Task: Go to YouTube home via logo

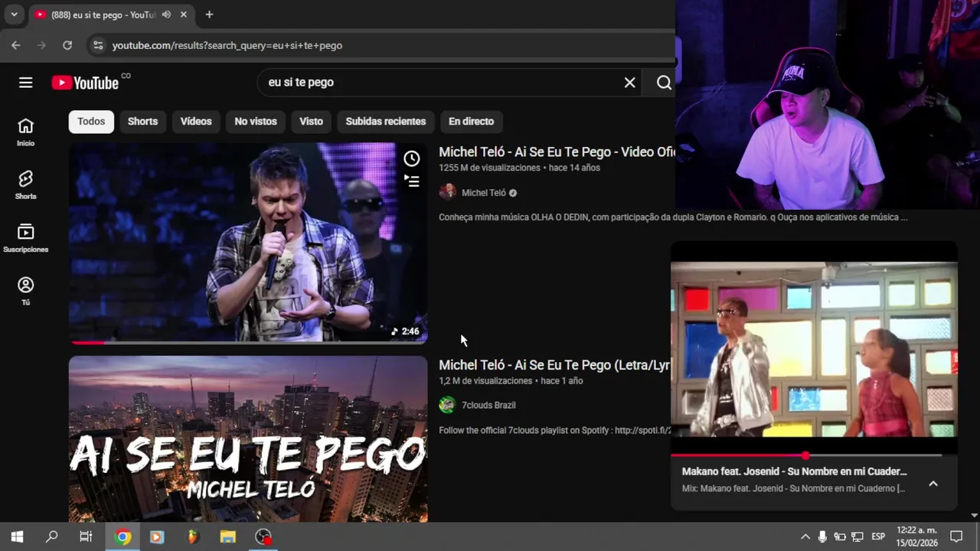Action: tap(85, 83)
